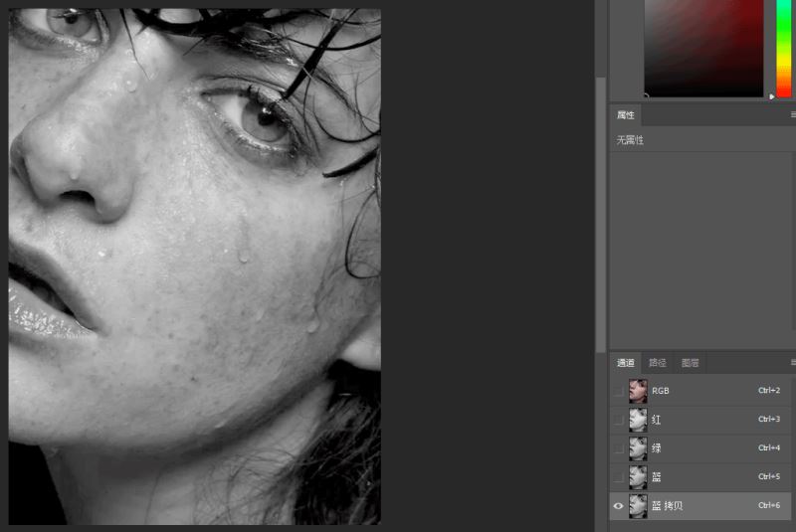Image resolution: width=796 pixels, height=532 pixels.
Task: Show the RGB composite channel visibility box
Action: [618, 391]
